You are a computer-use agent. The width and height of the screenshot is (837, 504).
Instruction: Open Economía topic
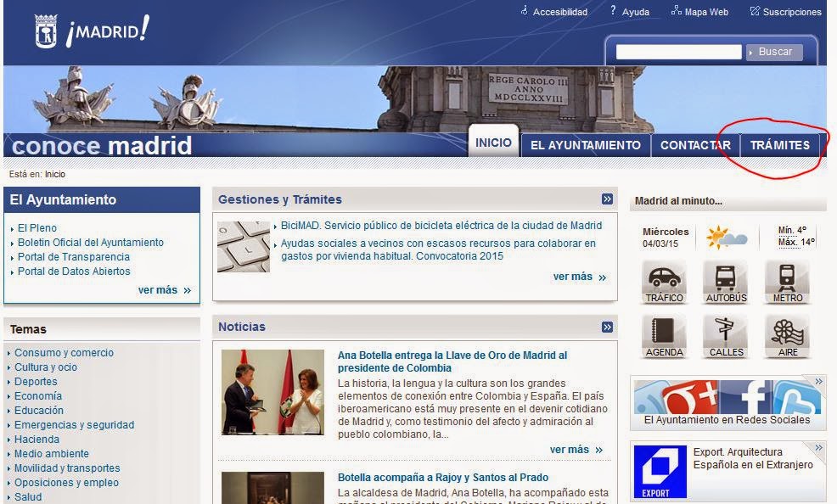[x=38, y=395]
